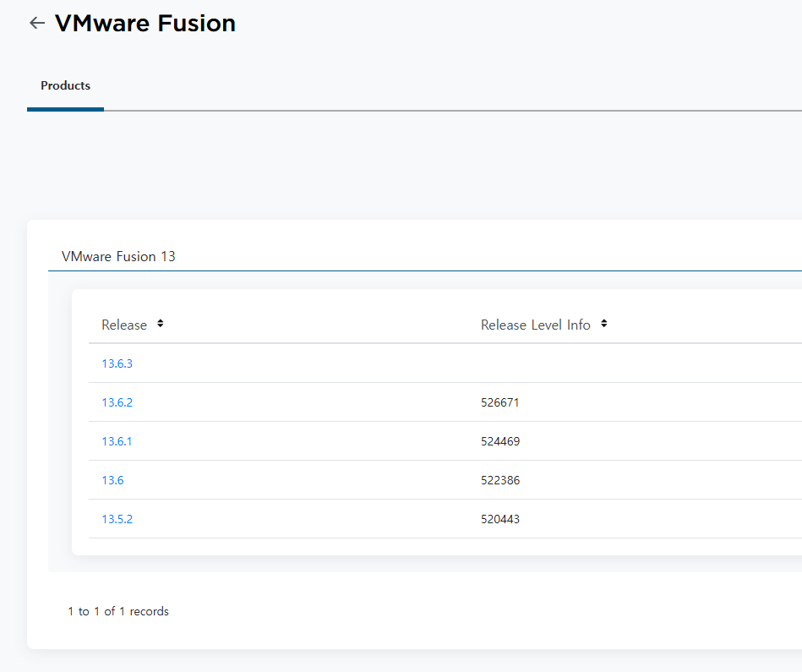Image resolution: width=802 pixels, height=672 pixels.
Task: Select release level value 522386
Action: click(500, 480)
